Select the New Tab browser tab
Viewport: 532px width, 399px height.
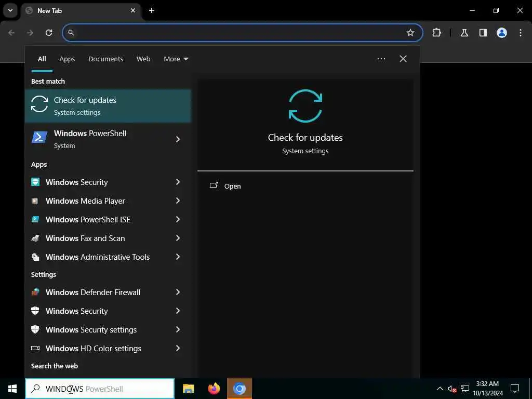(82, 10)
